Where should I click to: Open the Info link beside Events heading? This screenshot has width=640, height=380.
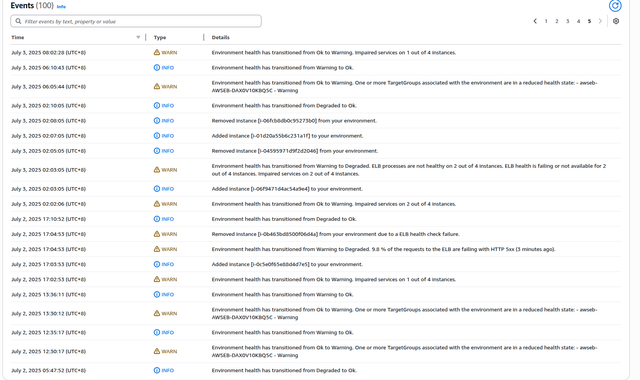point(61,7)
